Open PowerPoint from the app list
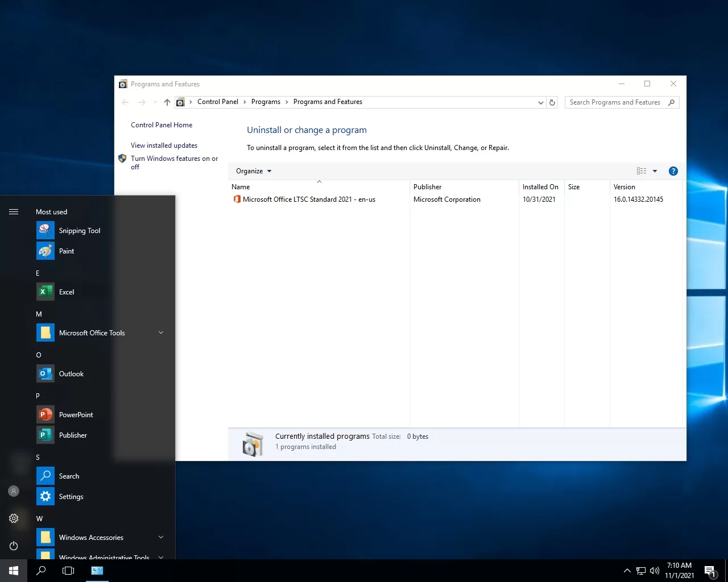The width and height of the screenshot is (728, 582). (76, 415)
